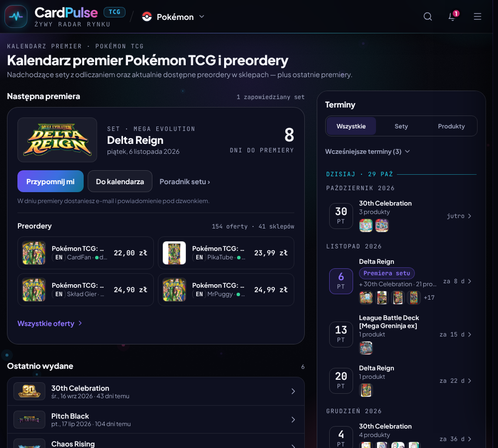498x448 pixels.
Task: Open Wszystkie oferty link
Action: (x=49, y=323)
